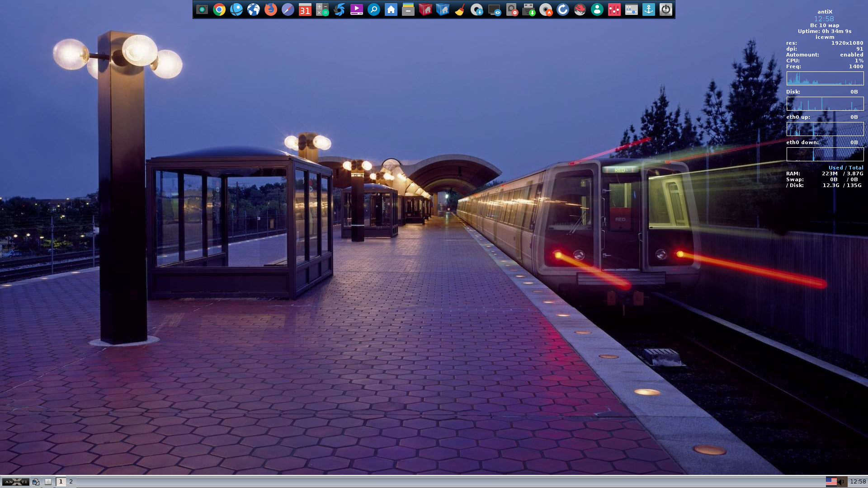
Task: Toggle show desktop in the taskbar
Action: pos(35,482)
